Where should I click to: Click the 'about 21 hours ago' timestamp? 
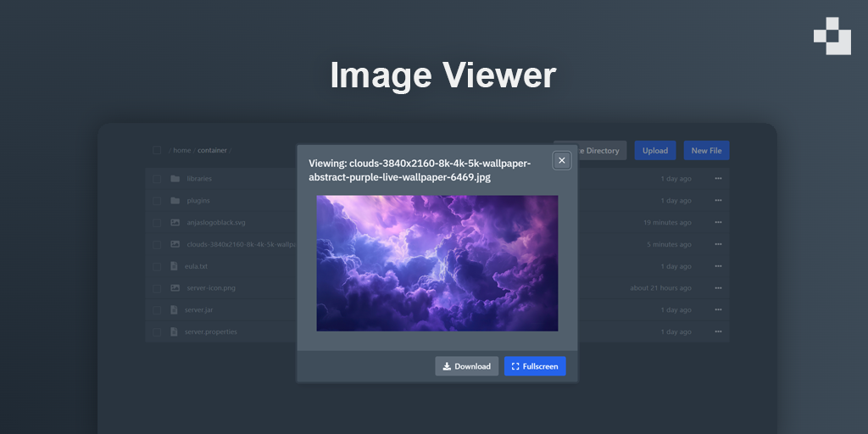tap(660, 288)
